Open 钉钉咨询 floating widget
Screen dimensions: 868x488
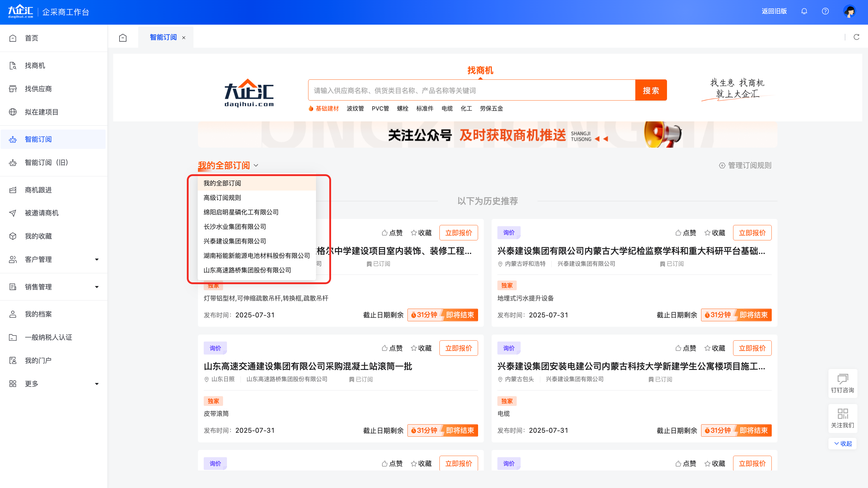pos(842,384)
